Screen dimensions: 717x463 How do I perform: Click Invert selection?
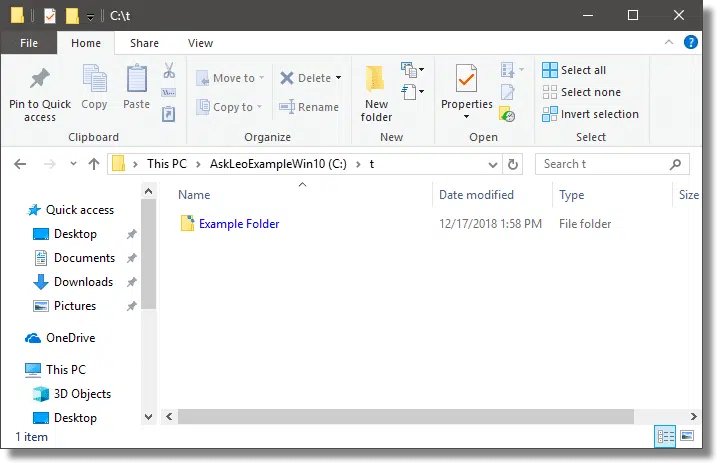point(590,114)
